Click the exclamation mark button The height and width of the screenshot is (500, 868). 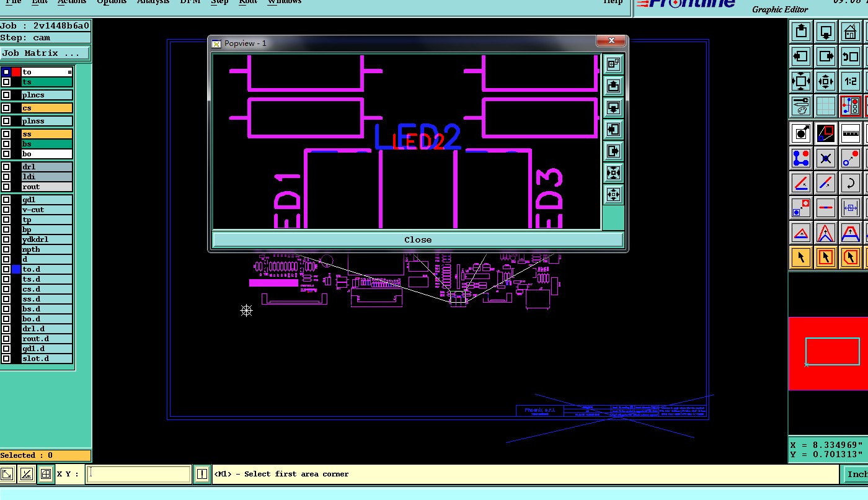(201, 474)
